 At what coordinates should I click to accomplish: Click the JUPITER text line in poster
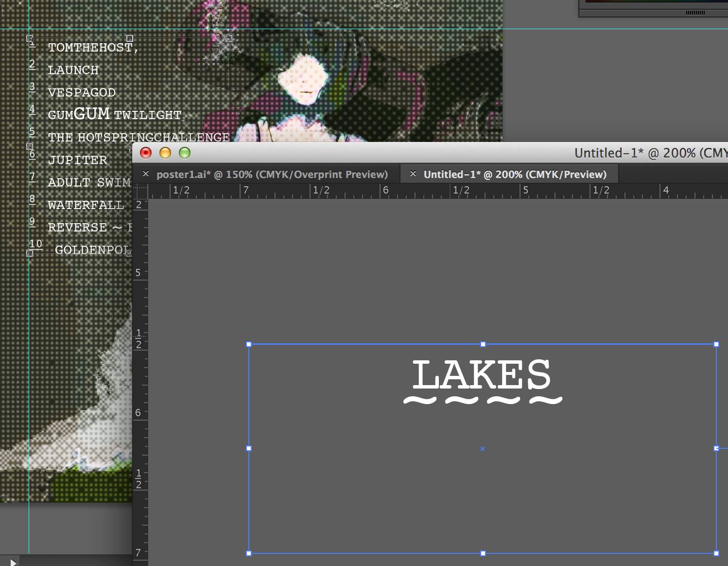pyautogui.click(x=77, y=160)
